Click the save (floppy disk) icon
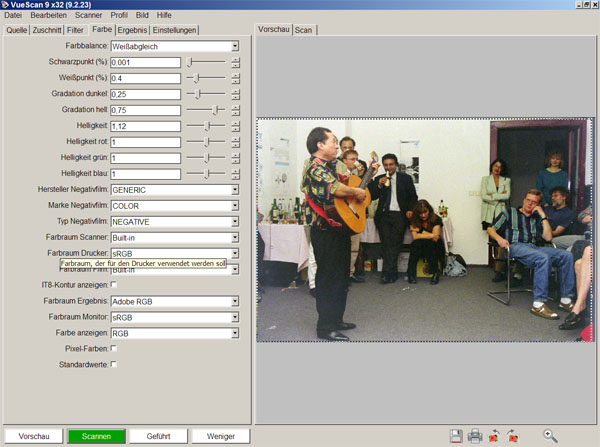600x447 pixels. coord(456,435)
